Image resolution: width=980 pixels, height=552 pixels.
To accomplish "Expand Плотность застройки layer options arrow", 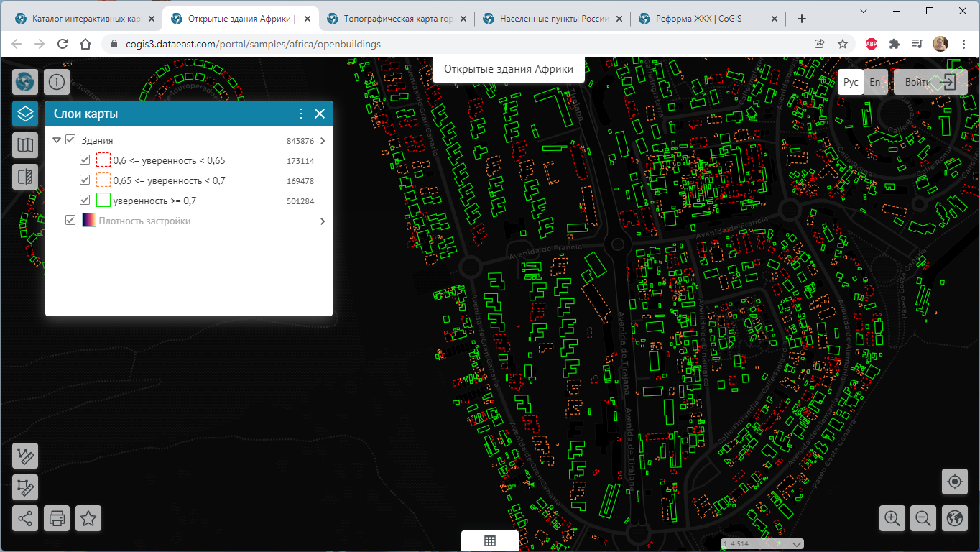I will [323, 221].
